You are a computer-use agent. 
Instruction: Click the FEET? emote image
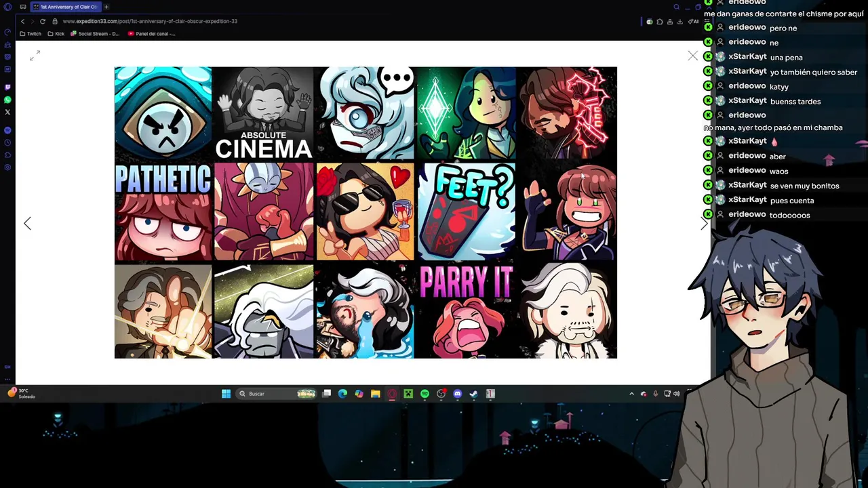coord(466,211)
